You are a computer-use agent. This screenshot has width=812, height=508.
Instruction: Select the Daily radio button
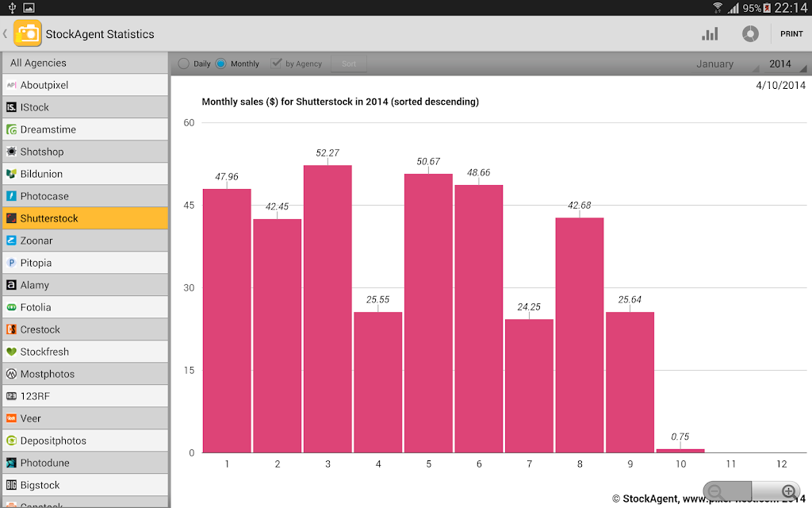click(x=183, y=63)
